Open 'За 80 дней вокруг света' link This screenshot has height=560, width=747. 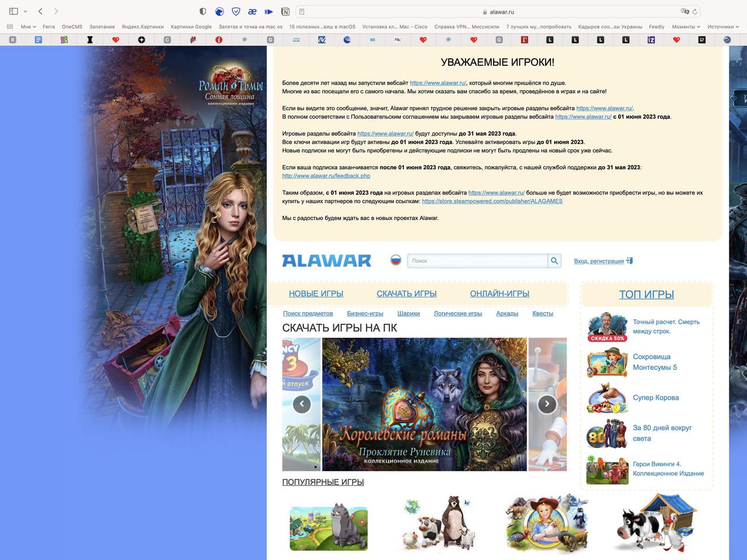click(x=662, y=433)
